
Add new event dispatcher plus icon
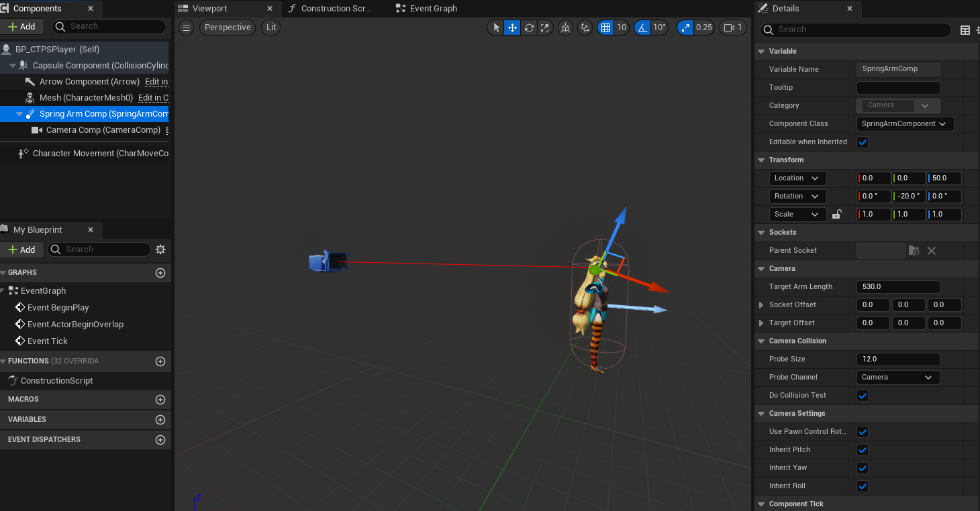point(160,440)
